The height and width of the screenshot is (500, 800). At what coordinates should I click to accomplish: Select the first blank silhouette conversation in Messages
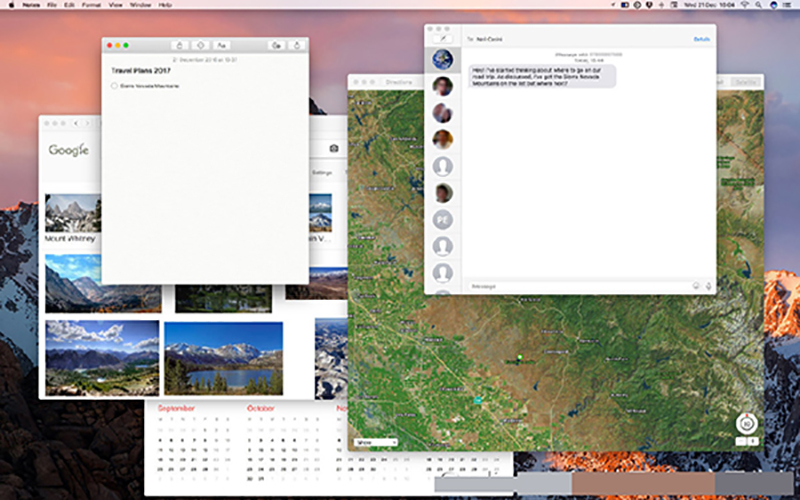pos(442,166)
